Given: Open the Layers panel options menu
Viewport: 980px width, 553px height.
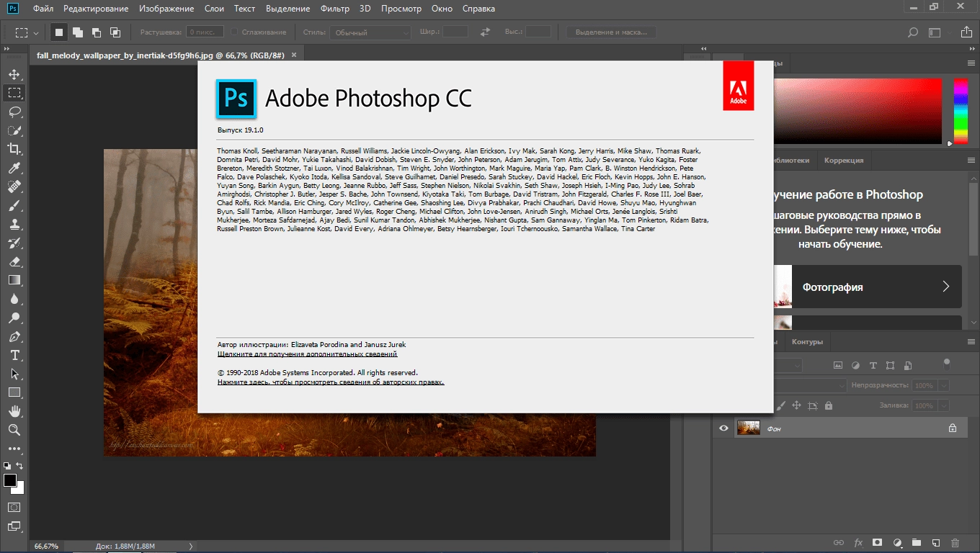Looking at the screenshot, I should (x=971, y=342).
